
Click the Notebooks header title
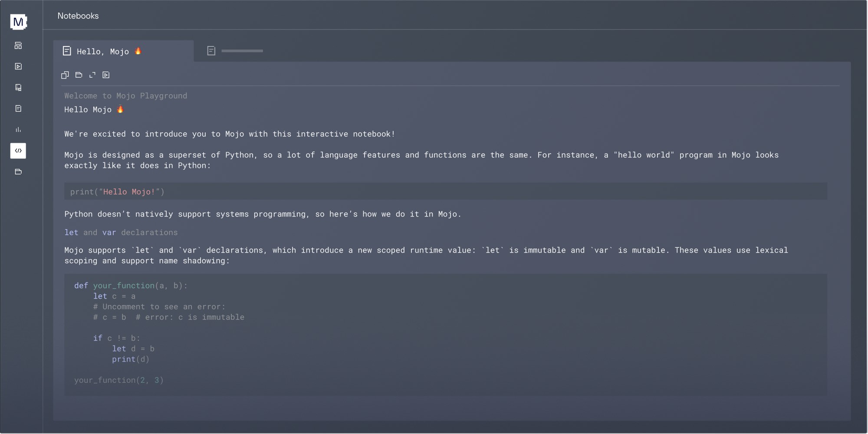click(x=78, y=16)
